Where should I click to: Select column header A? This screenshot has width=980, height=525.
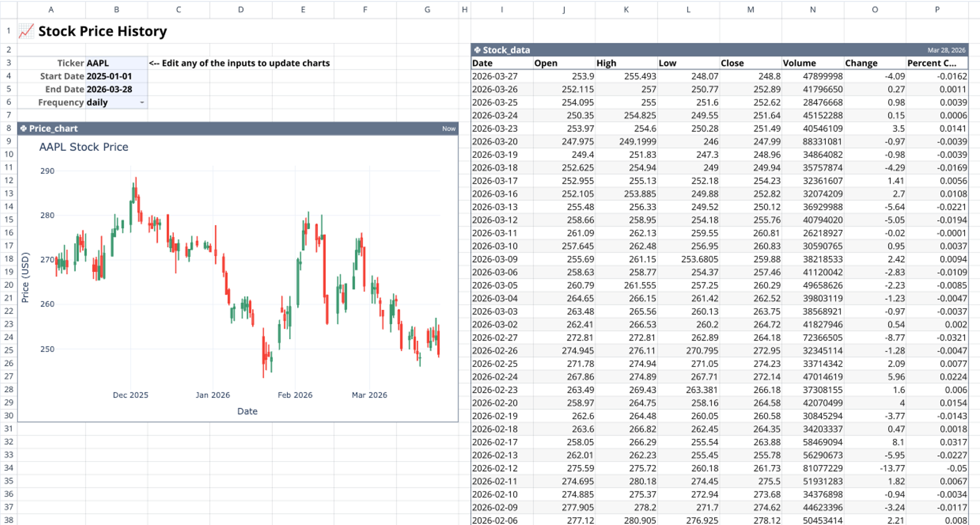coord(51,9)
